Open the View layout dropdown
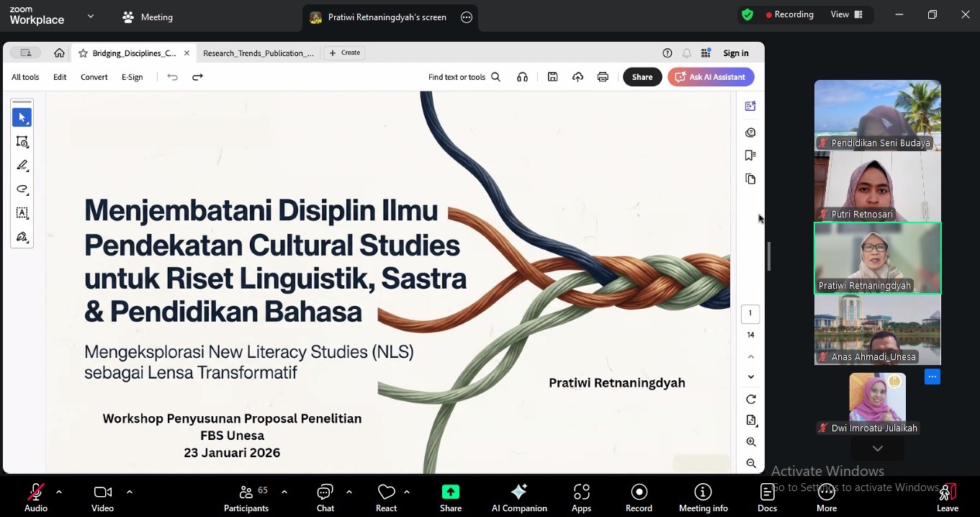The image size is (980, 517). (846, 14)
